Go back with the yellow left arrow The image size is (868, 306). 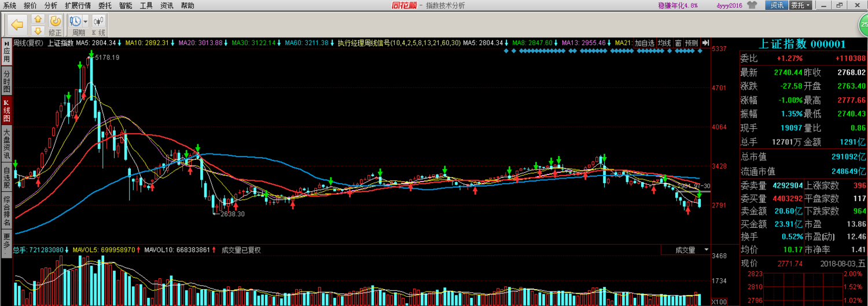click(17, 24)
